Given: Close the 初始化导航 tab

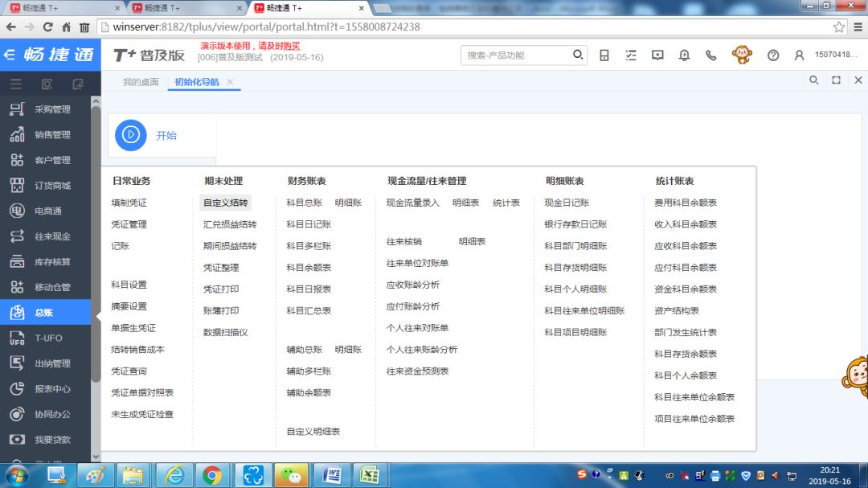Looking at the screenshot, I should (230, 82).
